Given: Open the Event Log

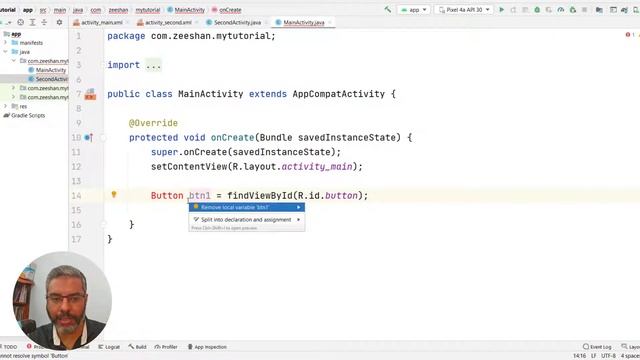Looking at the screenshot, I should coord(597,347).
